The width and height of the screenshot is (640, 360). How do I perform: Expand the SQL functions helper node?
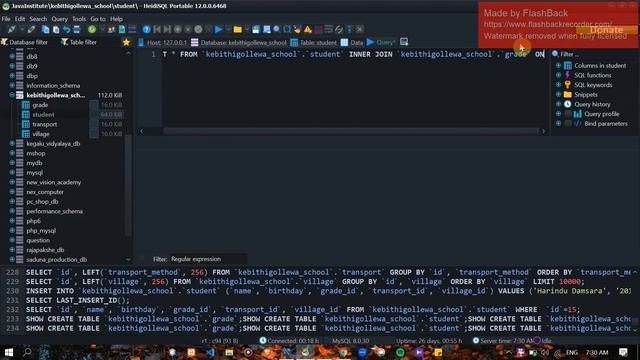558,75
